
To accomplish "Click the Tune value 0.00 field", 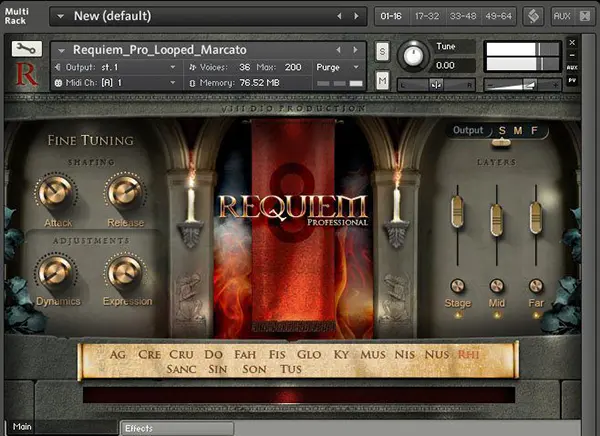I will coord(455,65).
